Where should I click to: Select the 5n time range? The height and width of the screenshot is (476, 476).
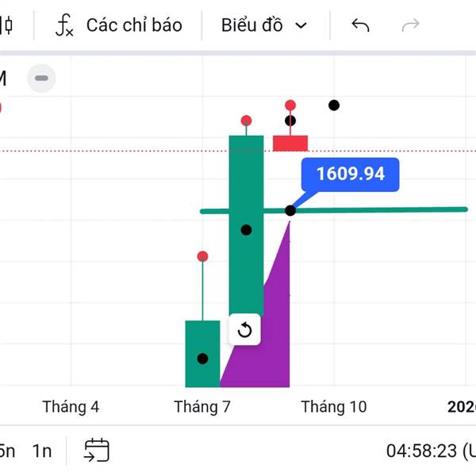pos(6,451)
